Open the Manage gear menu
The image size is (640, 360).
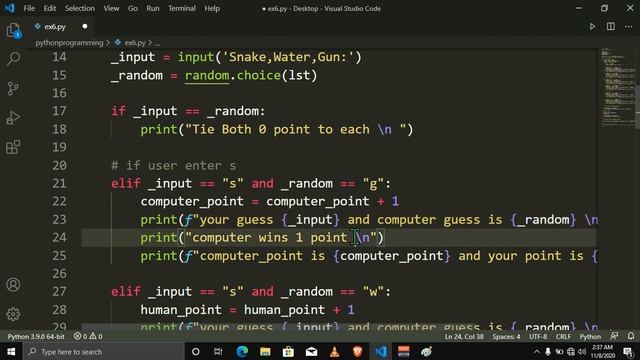tap(13, 314)
